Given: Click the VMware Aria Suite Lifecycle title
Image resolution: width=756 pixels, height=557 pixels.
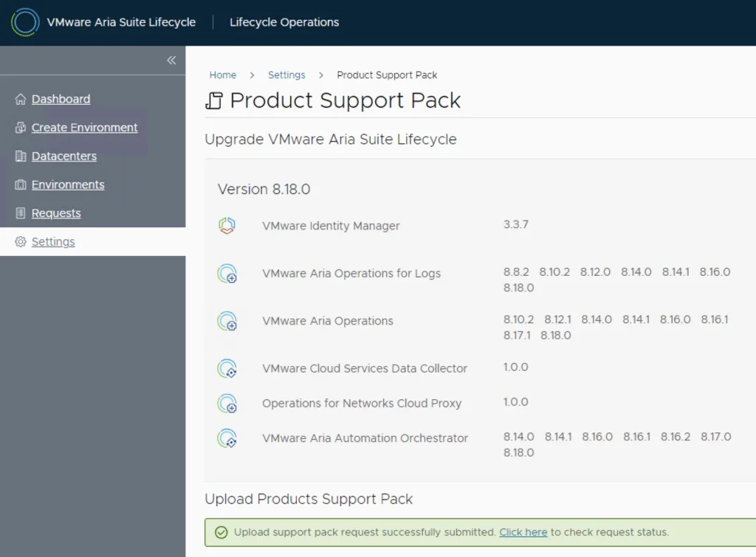Looking at the screenshot, I should [x=122, y=22].
